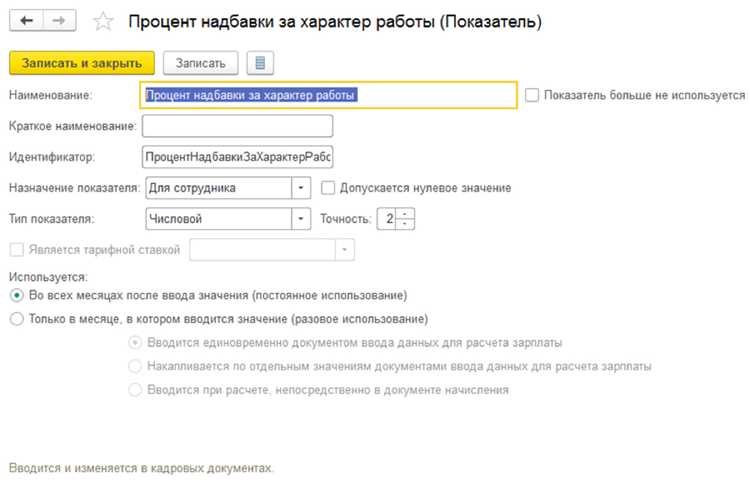Open the report list icon button
Image resolution: width=750 pixels, height=483 pixels.
click(x=260, y=63)
